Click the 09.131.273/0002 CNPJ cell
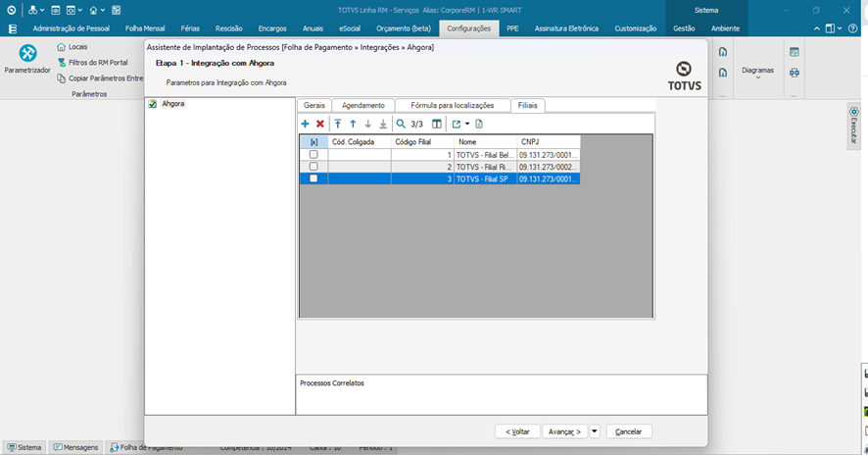 [549, 167]
